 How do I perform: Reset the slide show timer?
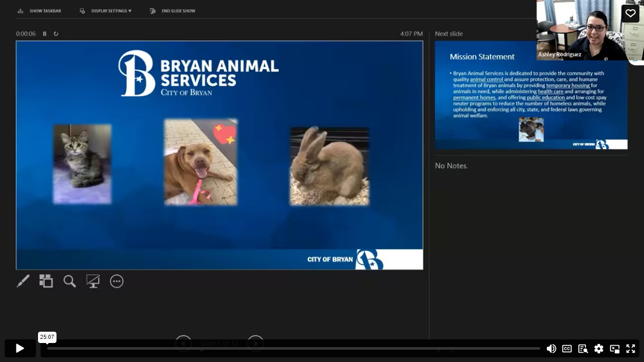click(56, 34)
